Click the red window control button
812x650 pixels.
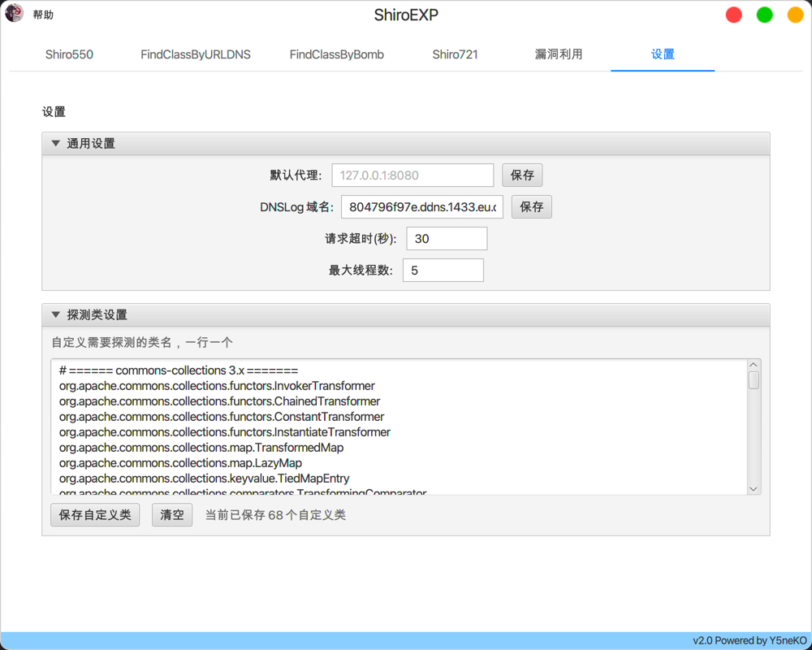click(733, 15)
